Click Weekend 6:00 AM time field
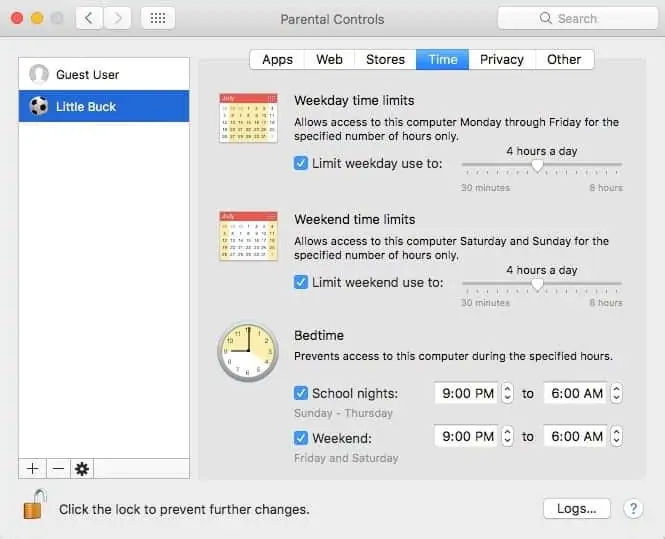This screenshot has height=539, width=665. tap(576, 436)
